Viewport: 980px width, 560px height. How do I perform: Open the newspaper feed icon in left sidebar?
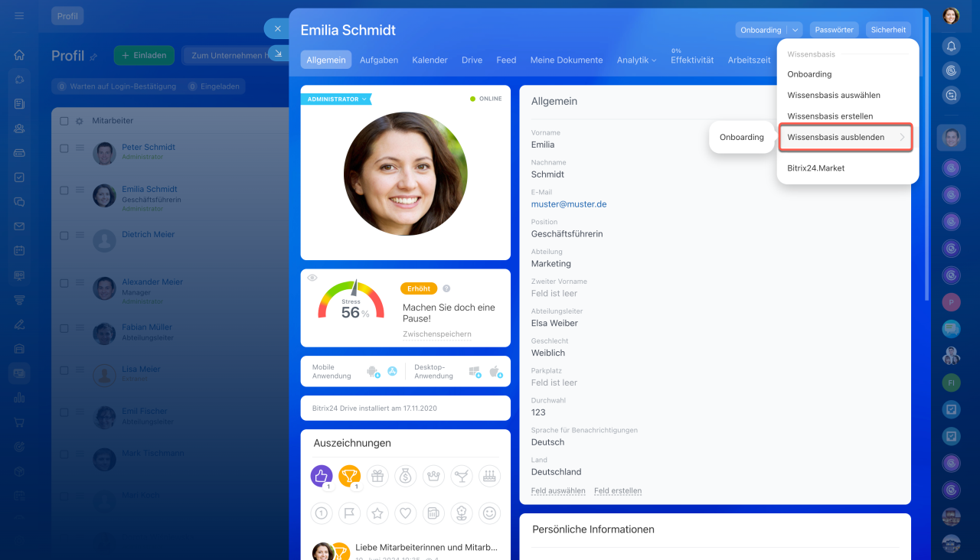[x=19, y=103]
